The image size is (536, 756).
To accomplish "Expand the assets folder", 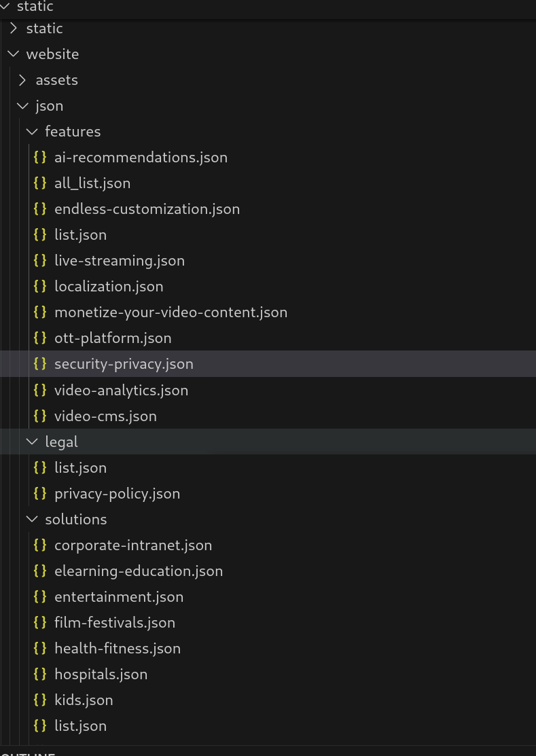I will coord(22,79).
